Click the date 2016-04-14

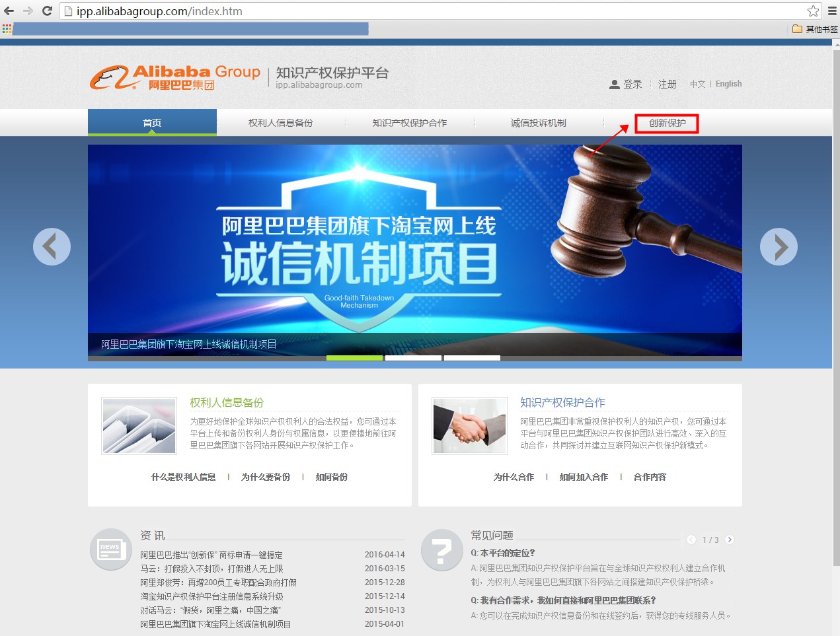pyautogui.click(x=385, y=555)
